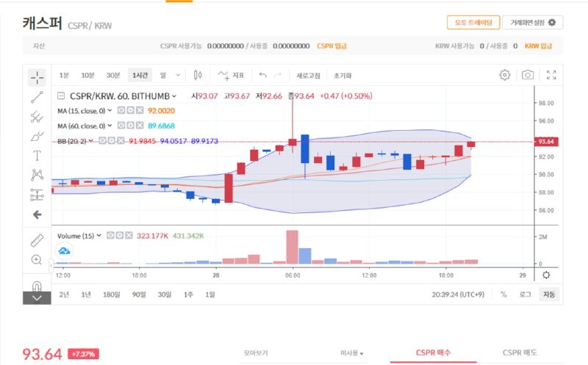
Task: Collapse the CSPR/KRW legend box
Action: click(61, 96)
